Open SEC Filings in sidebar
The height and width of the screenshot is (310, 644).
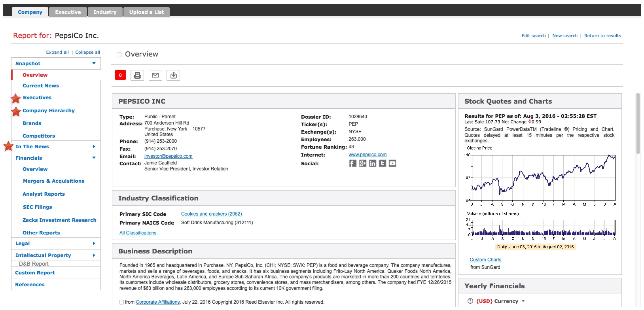coord(37,207)
